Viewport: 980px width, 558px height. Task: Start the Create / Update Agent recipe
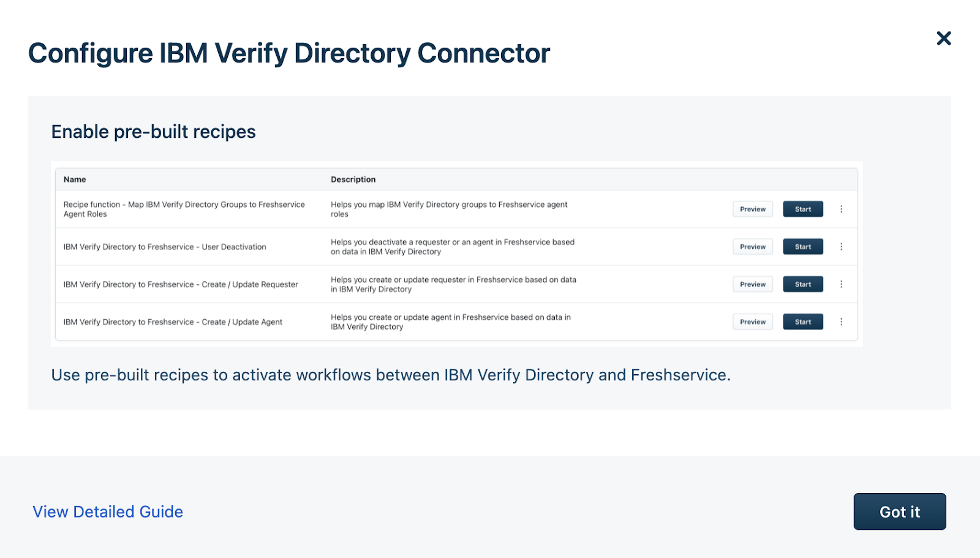pos(803,322)
